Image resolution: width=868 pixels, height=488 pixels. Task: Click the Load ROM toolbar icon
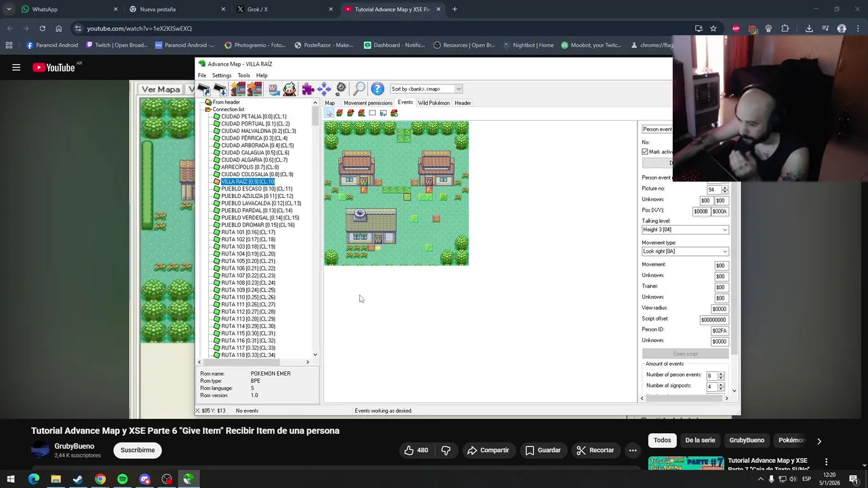(x=204, y=89)
